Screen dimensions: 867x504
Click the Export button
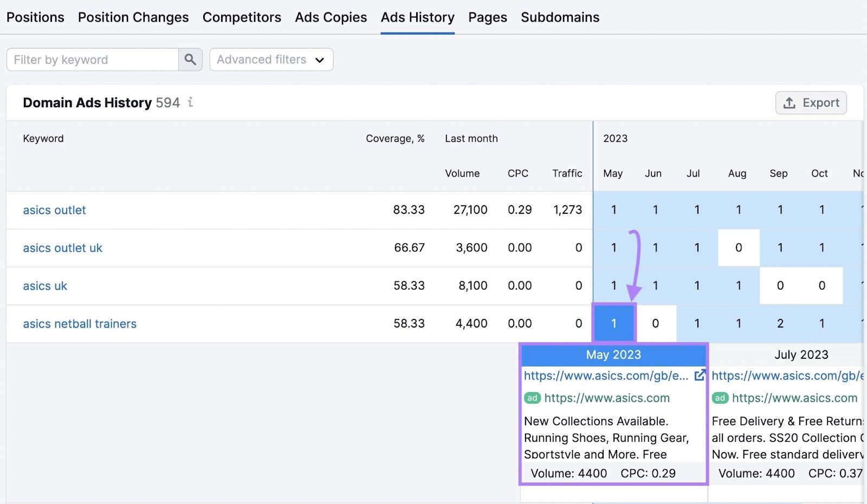point(811,102)
